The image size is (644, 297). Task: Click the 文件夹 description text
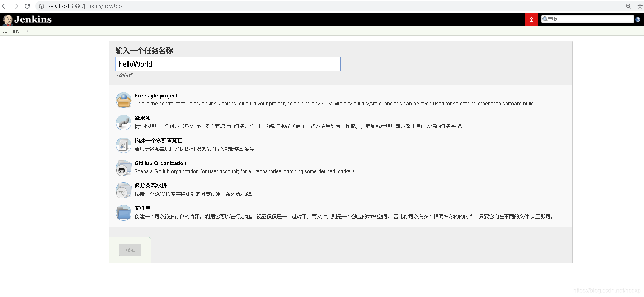(344, 217)
